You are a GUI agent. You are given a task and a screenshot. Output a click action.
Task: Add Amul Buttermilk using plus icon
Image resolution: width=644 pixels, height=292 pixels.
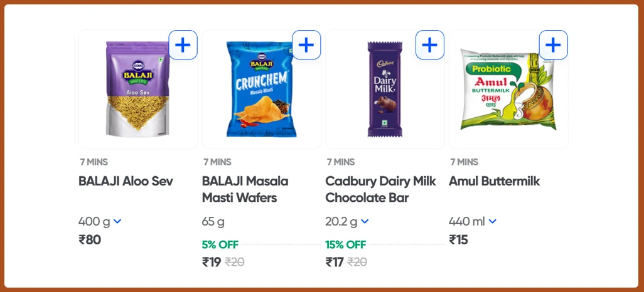point(553,45)
